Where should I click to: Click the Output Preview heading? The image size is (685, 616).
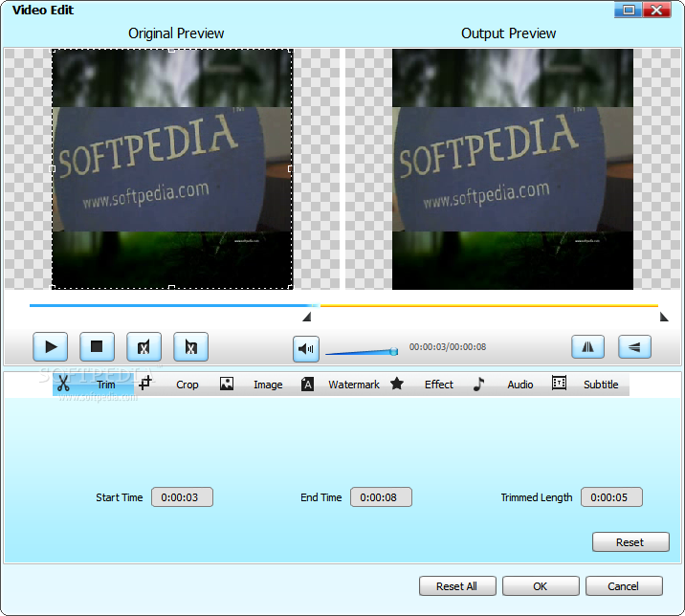tap(509, 33)
